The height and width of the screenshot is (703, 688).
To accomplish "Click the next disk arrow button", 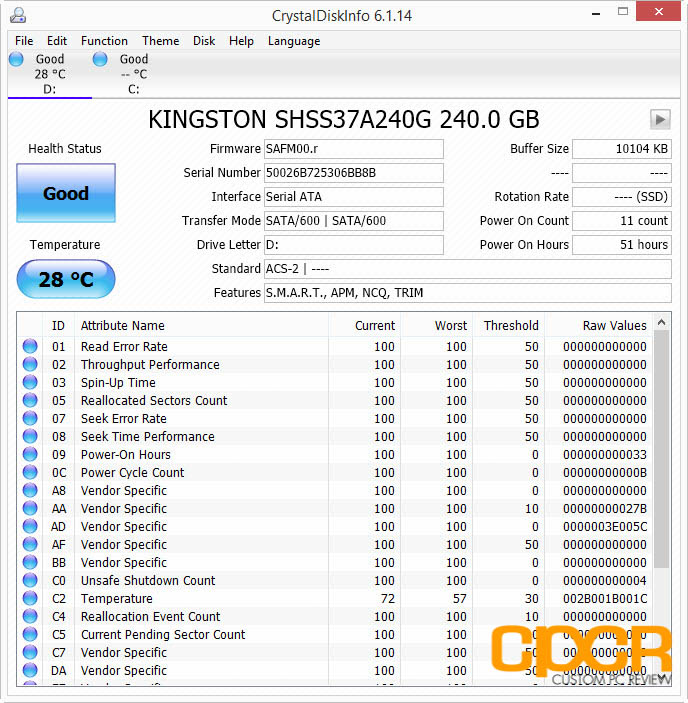I will [x=660, y=120].
